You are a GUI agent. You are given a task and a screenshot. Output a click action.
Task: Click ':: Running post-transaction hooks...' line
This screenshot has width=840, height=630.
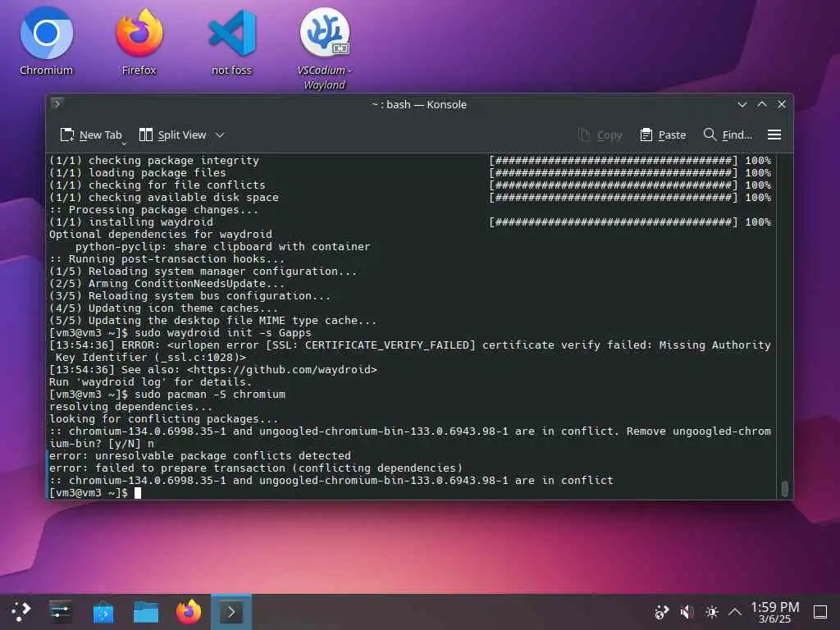click(x=167, y=258)
